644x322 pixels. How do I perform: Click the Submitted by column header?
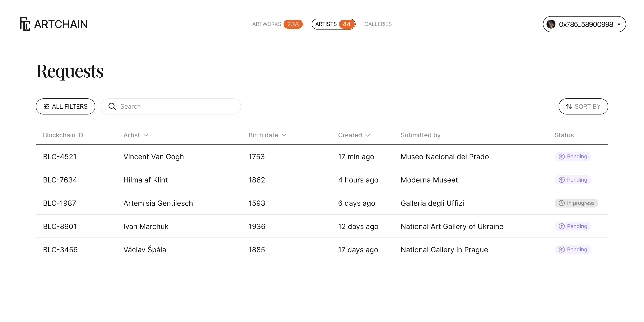tap(420, 135)
